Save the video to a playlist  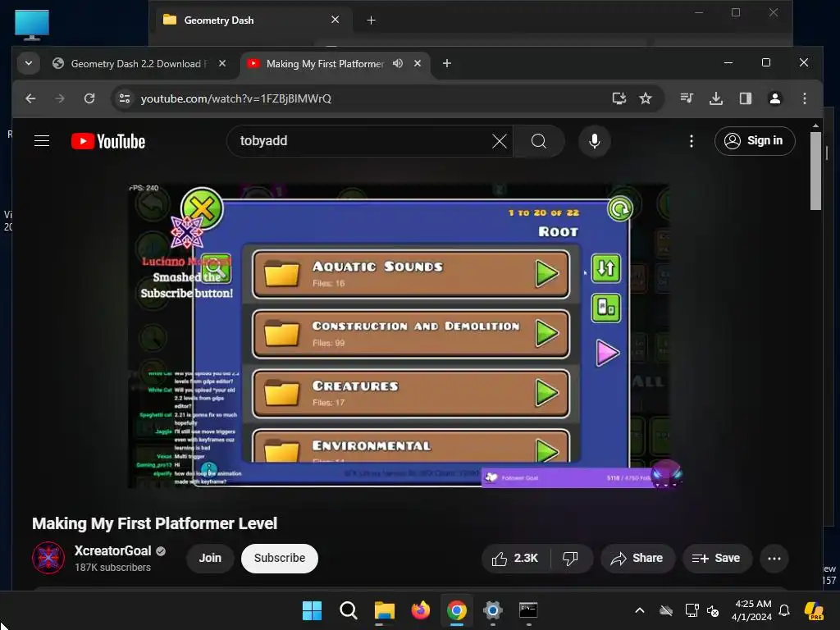tap(716, 558)
